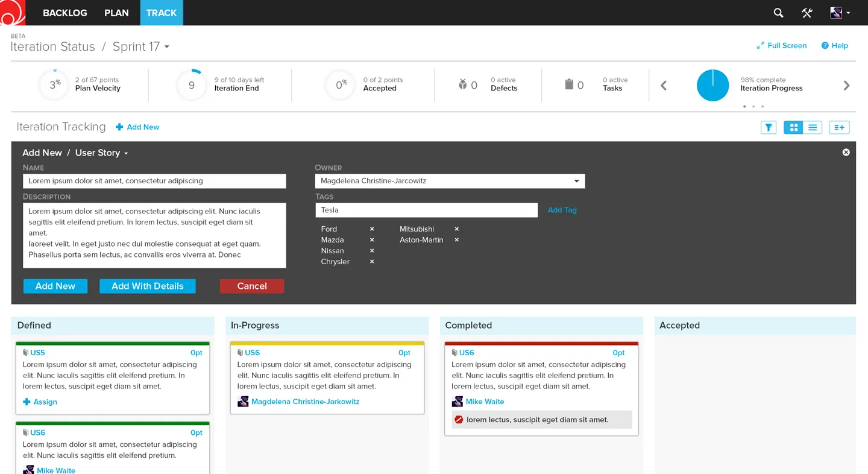Click the Completed column header
868x474 pixels.
(x=541, y=326)
